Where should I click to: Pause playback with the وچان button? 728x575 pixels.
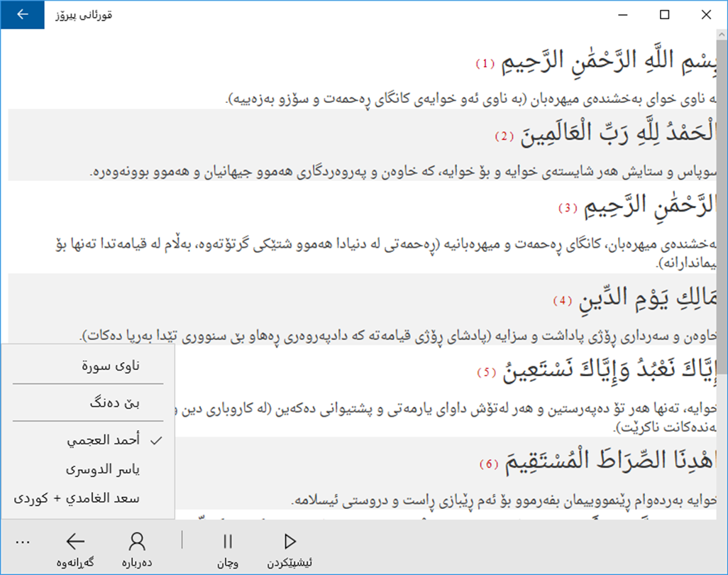pos(228,550)
